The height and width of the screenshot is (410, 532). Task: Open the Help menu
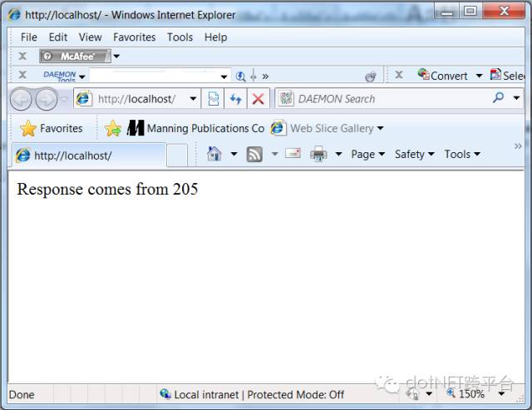tap(216, 37)
